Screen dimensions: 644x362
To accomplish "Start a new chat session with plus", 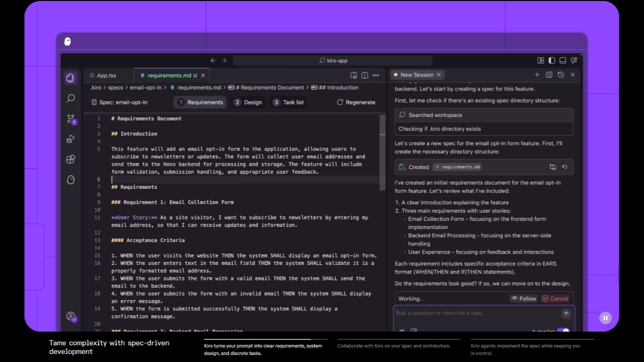I will click(x=537, y=75).
